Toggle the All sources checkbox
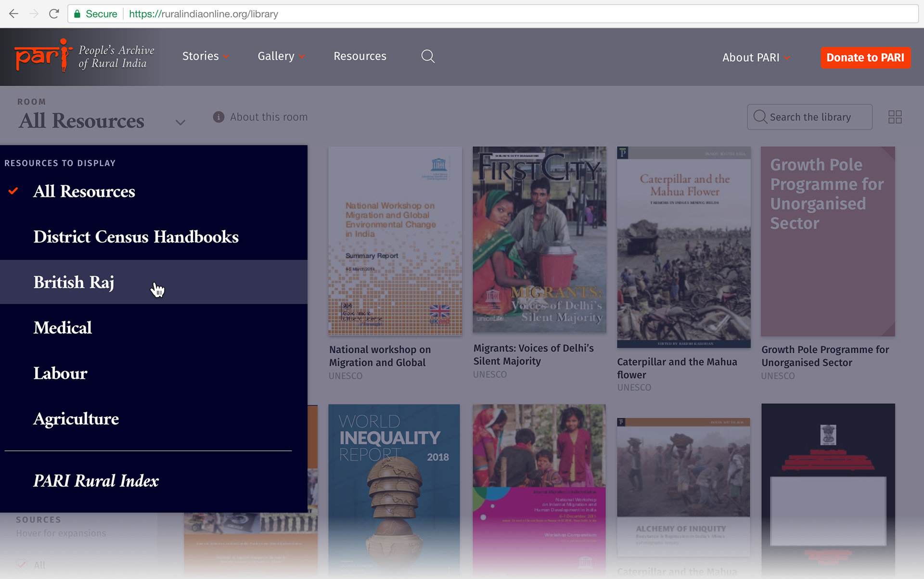Viewport: 924px width, 579px height. point(21,565)
